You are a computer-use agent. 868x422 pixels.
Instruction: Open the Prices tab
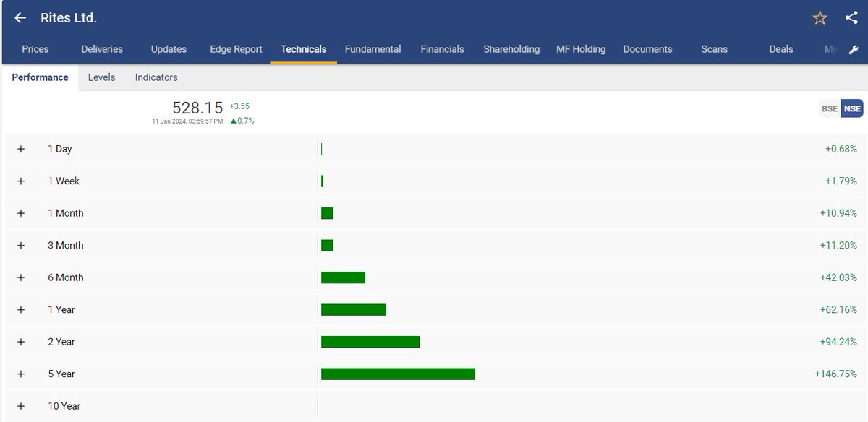tap(35, 49)
